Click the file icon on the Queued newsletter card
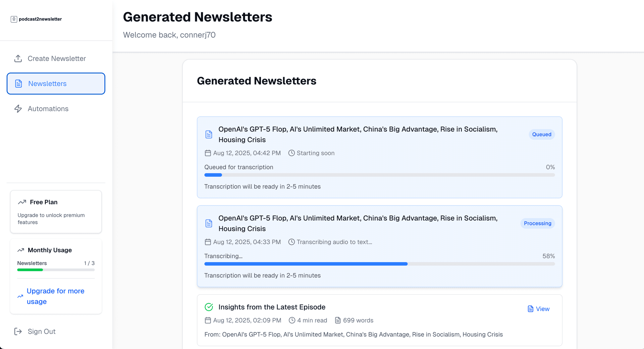The width and height of the screenshot is (644, 349). tap(209, 134)
